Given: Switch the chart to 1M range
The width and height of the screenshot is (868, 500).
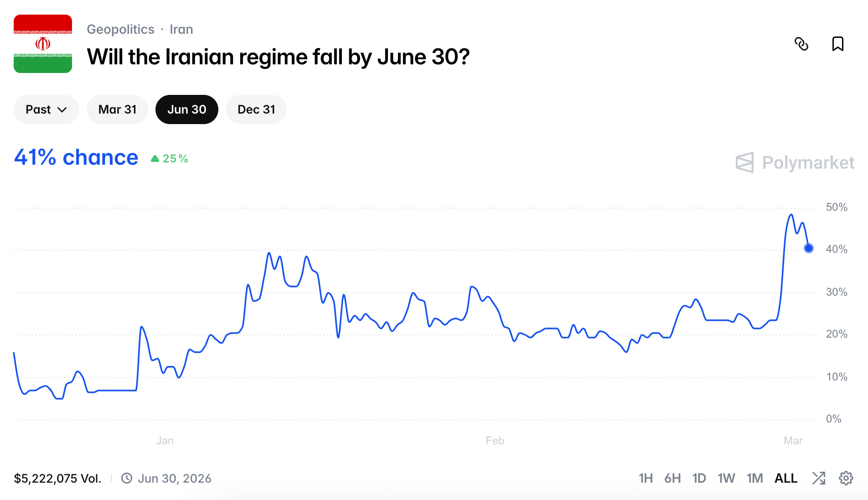Looking at the screenshot, I should [755, 478].
